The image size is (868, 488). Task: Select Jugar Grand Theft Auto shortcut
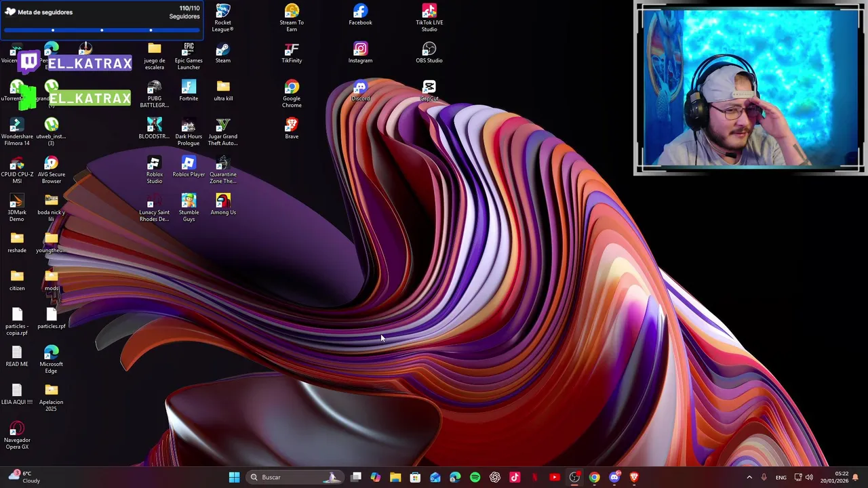click(x=223, y=131)
